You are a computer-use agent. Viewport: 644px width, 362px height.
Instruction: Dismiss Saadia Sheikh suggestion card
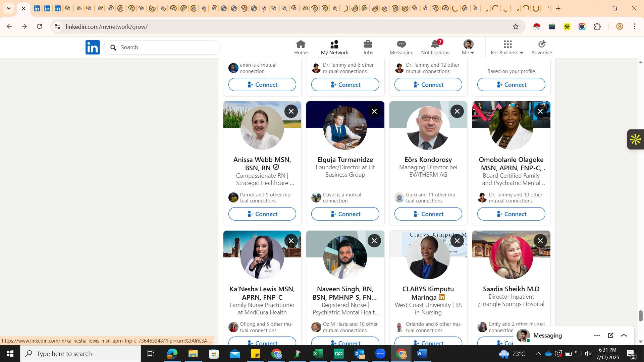540,241
